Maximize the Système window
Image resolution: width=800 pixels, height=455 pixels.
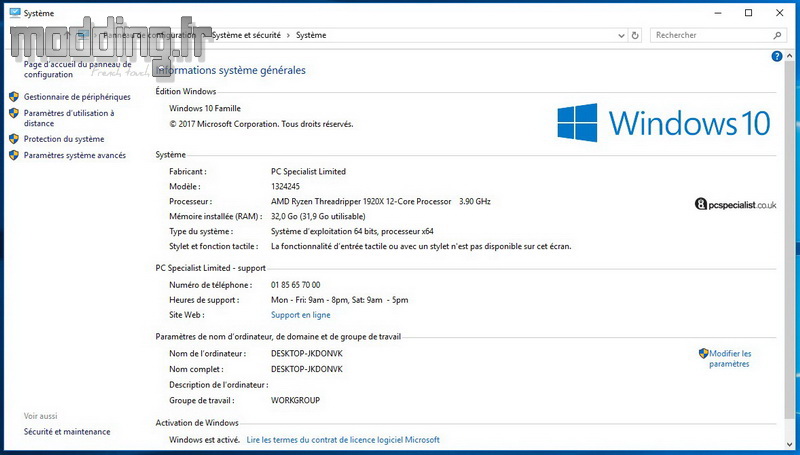pos(748,13)
